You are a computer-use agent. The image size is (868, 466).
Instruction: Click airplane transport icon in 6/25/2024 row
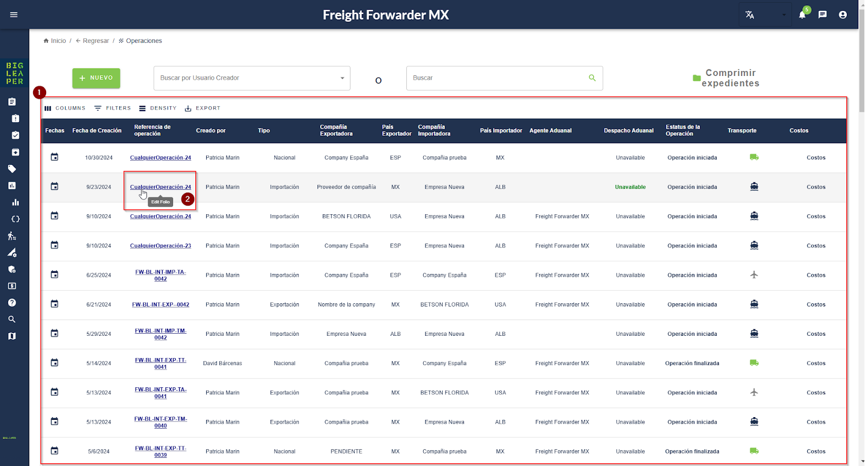click(754, 275)
